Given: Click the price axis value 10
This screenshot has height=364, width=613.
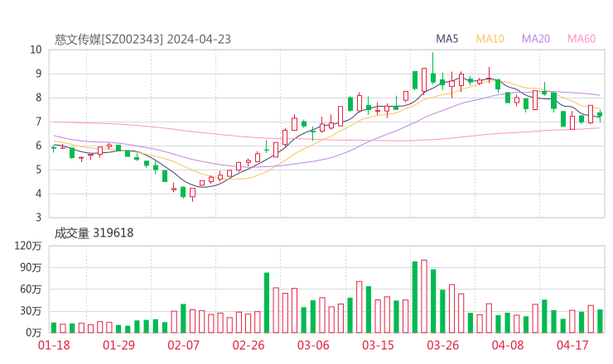Looking at the screenshot, I should coord(36,50).
